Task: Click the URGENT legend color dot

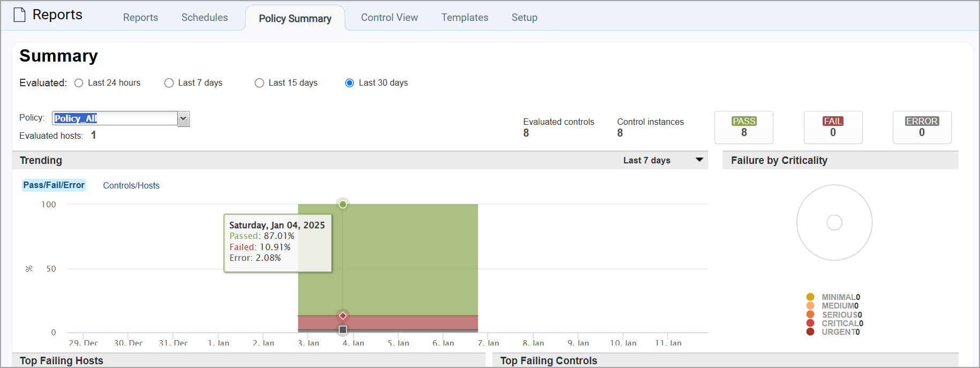Action: (x=810, y=332)
